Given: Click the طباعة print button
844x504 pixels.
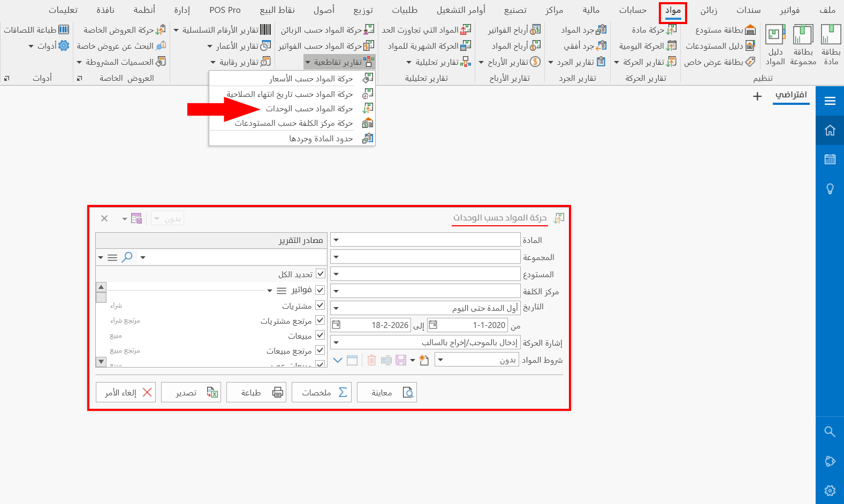Looking at the screenshot, I should click(x=256, y=392).
